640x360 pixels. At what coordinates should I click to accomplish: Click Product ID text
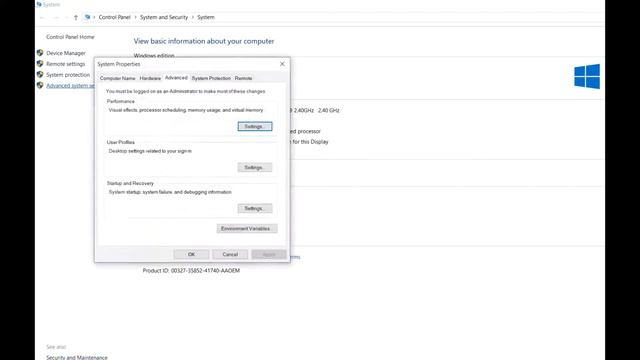tap(191, 271)
